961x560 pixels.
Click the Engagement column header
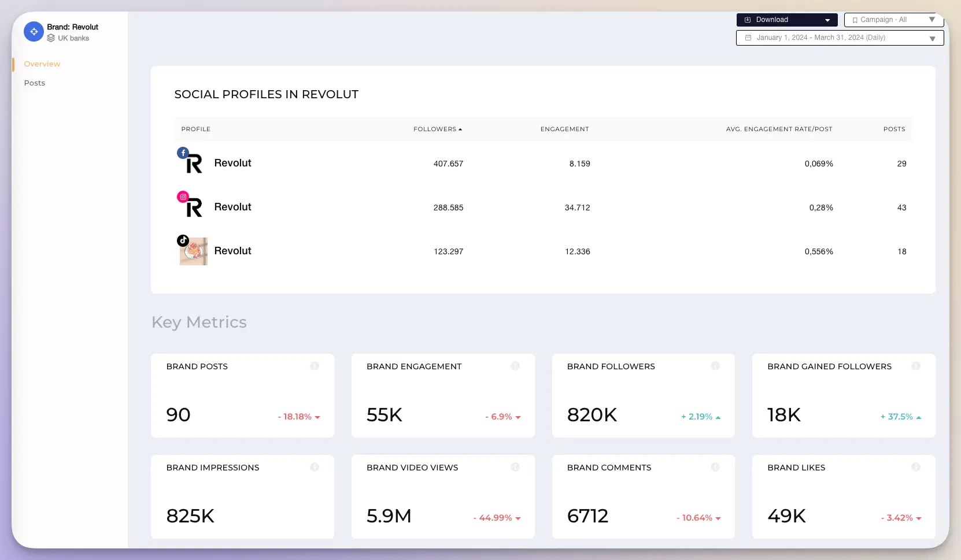pos(565,129)
